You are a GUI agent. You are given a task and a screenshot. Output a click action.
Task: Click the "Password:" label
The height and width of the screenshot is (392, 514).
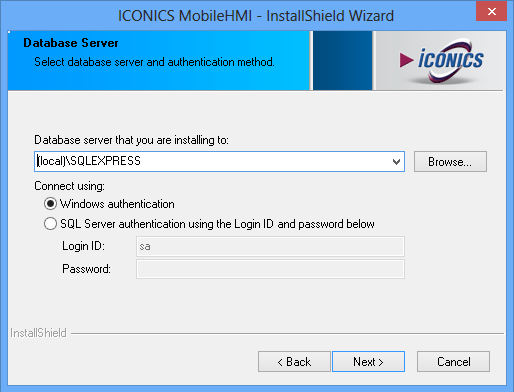tap(86, 269)
